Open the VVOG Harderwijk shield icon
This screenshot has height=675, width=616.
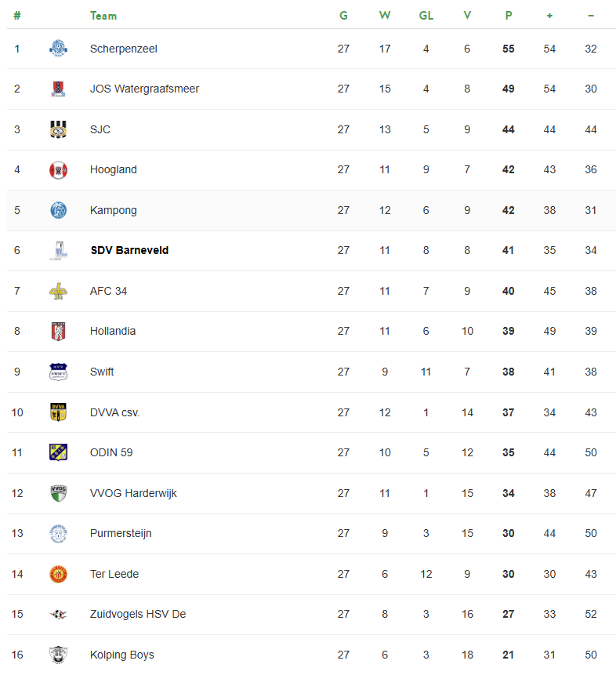(x=58, y=493)
